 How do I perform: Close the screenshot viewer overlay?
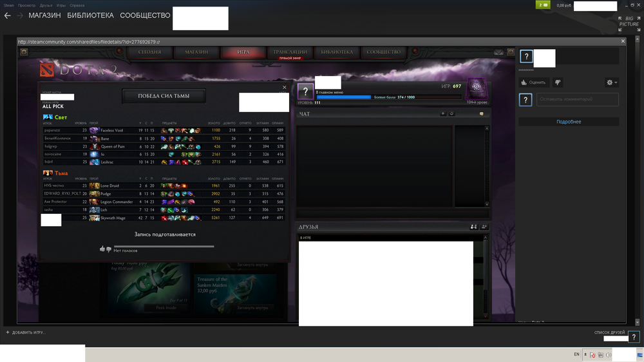pos(622,41)
